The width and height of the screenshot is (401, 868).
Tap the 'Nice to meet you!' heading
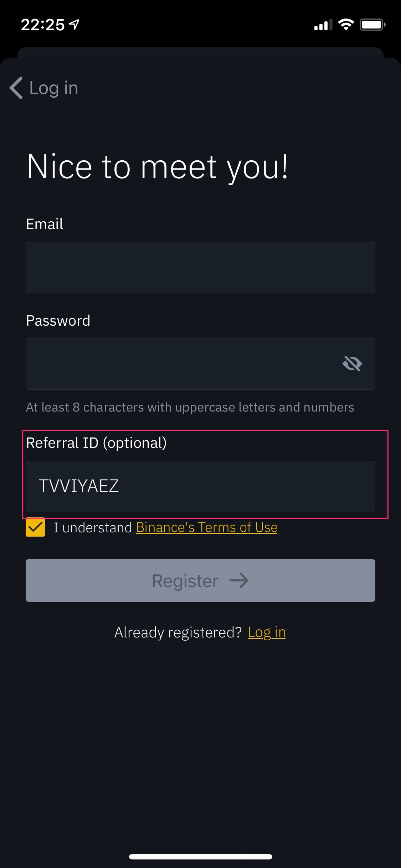click(x=157, y=167)
